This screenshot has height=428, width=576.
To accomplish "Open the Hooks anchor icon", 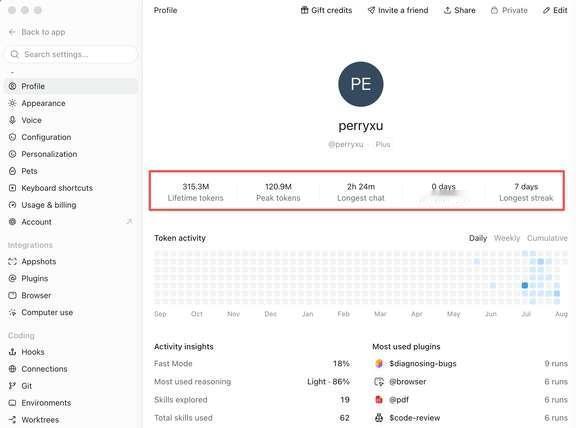I will [x=12, y=352].
